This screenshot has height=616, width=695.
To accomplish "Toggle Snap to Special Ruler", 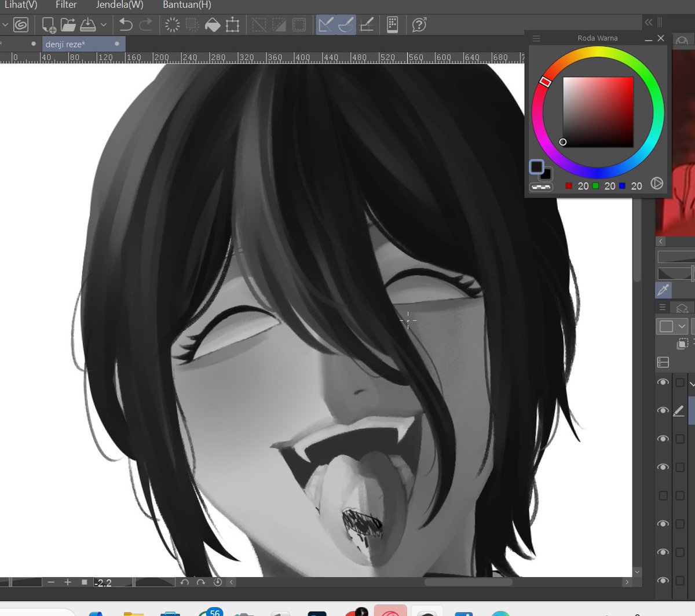I will [346, 25].
